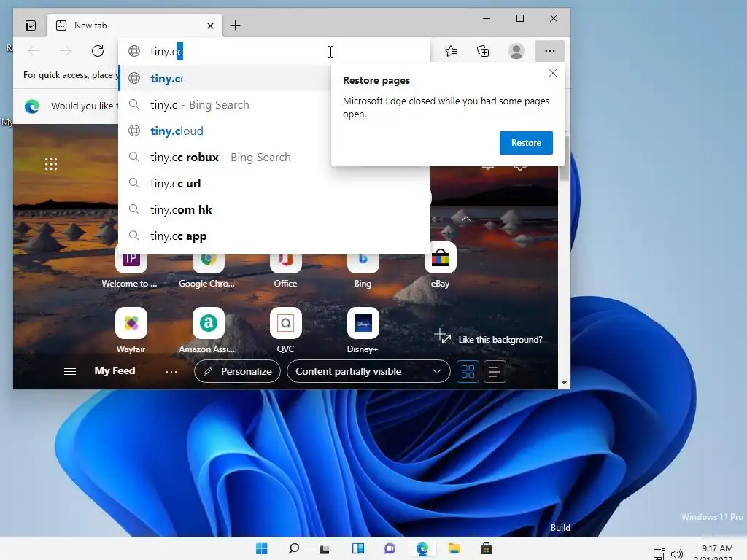Click the Personalize button

(237, 371)
